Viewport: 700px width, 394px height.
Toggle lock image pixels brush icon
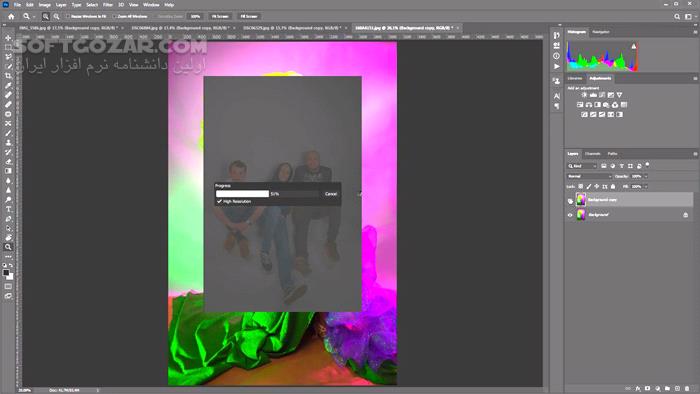(x=588, y=187)
